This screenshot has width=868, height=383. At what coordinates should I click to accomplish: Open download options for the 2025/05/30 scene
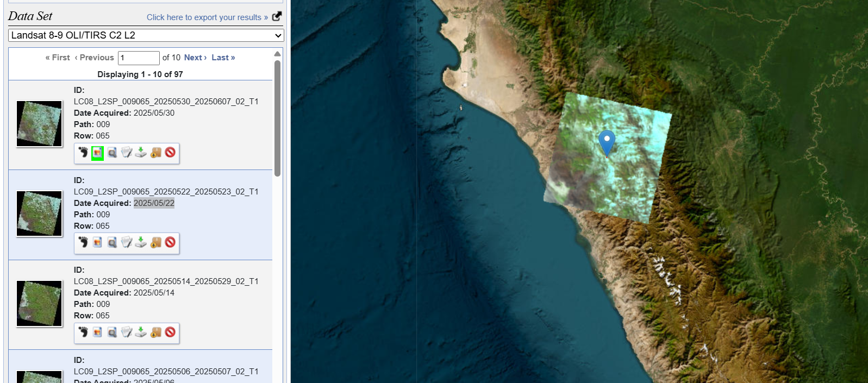coord(141,153)
